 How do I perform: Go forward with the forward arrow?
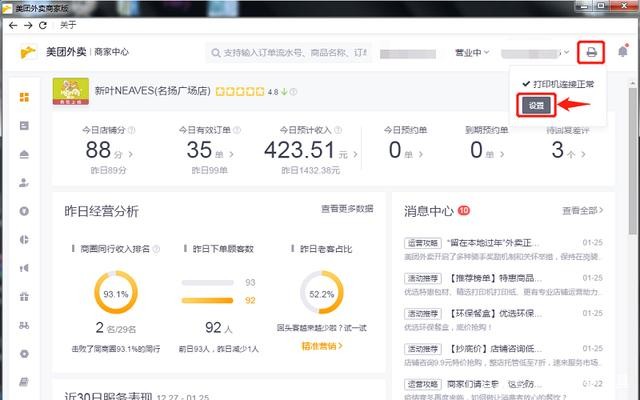(28, 25)
